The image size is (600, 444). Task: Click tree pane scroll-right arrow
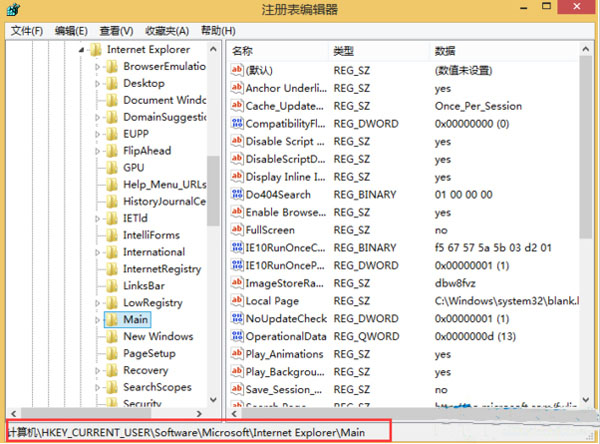click(x=199, y=413)
